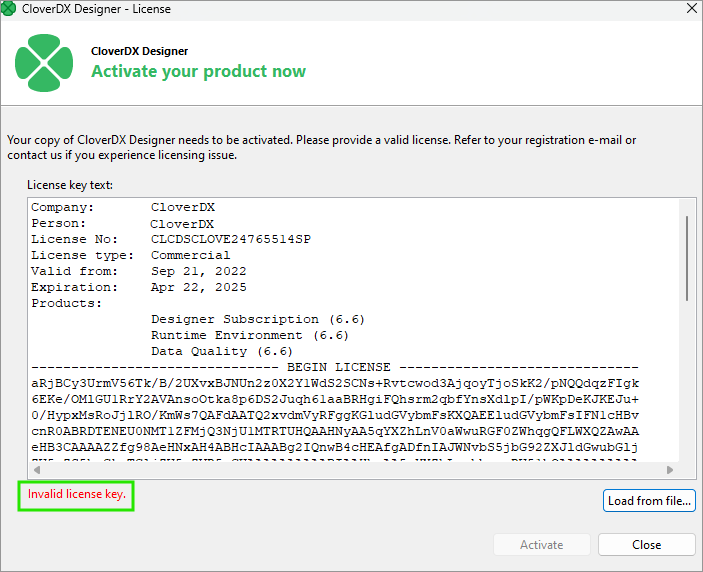Click the 'CloverDX Designer' bold header title
The image size is (703, 572).
(139, 51)
